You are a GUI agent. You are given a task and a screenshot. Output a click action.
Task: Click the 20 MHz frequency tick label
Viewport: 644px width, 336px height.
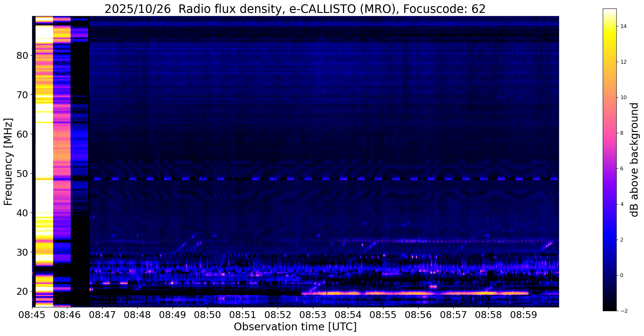(22, 292)
